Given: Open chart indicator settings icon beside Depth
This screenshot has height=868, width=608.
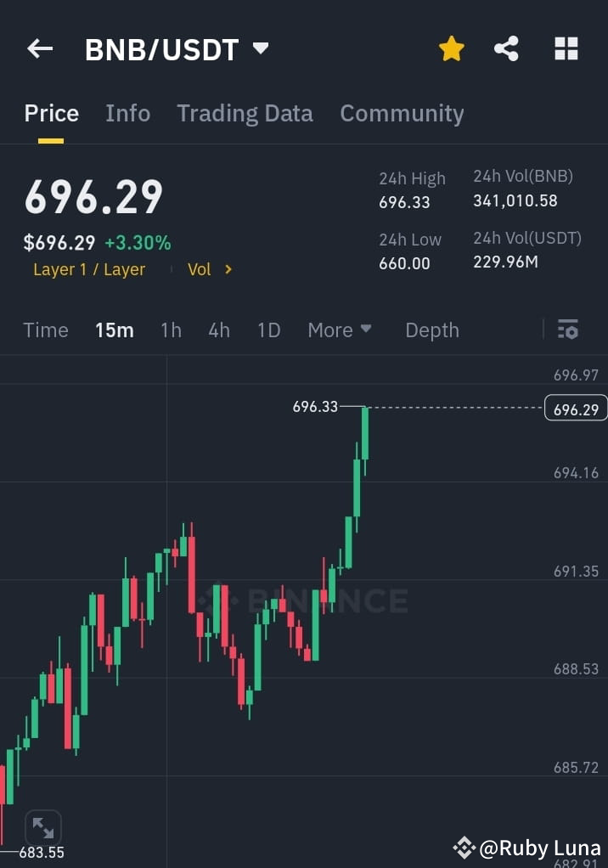Looking at the screenshot, I should pos(567,330).
